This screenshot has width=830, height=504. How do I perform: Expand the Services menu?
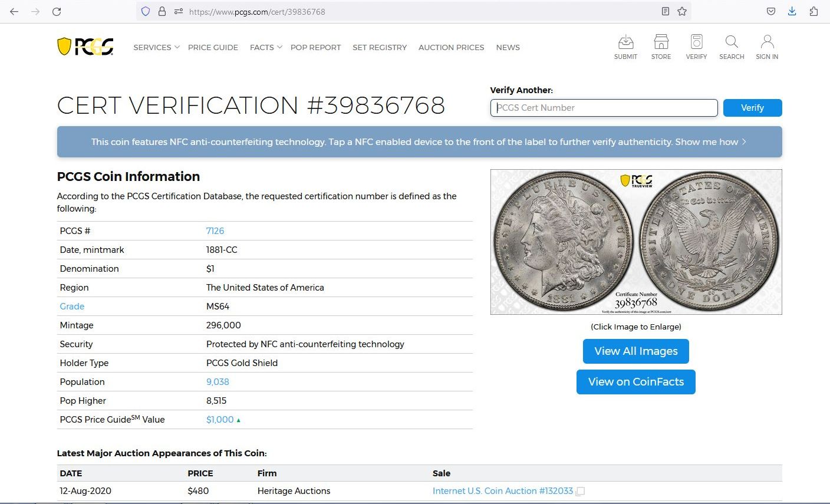156,47
